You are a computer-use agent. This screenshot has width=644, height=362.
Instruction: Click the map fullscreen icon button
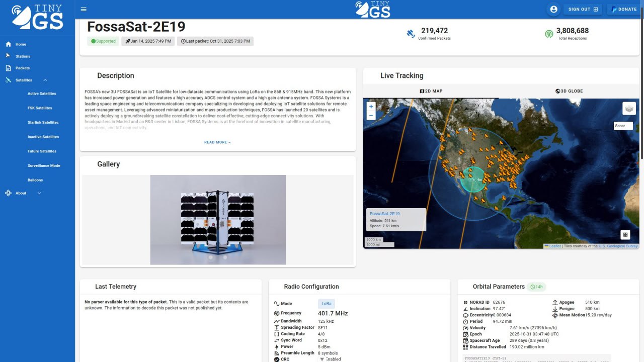[x=625, y=234]
